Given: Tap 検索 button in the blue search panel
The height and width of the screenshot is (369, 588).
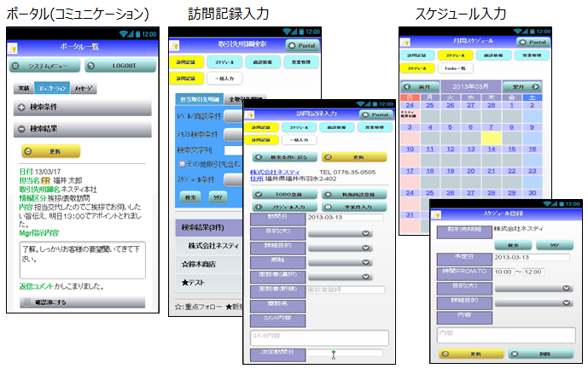Looking at the screenshot, I should (190, 197).
